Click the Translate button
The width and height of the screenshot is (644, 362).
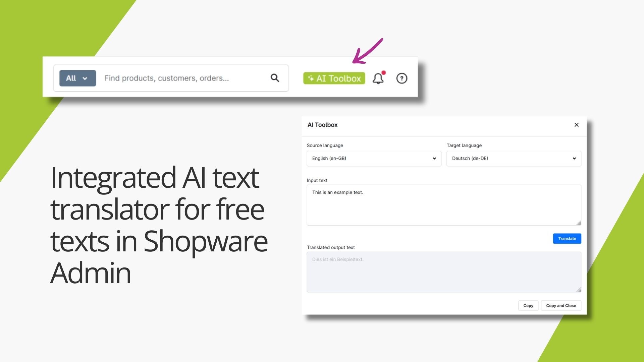567,239
